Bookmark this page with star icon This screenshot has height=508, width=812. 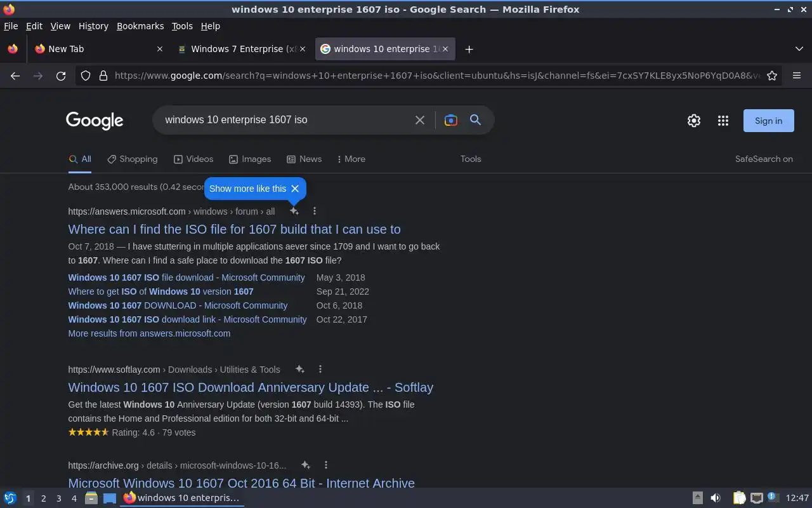click(x=772, y=76)
